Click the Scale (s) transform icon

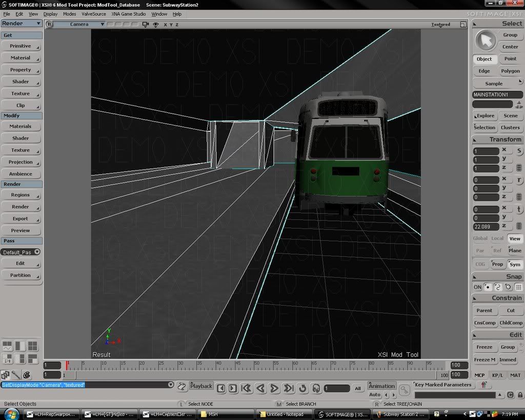(519, 151)
